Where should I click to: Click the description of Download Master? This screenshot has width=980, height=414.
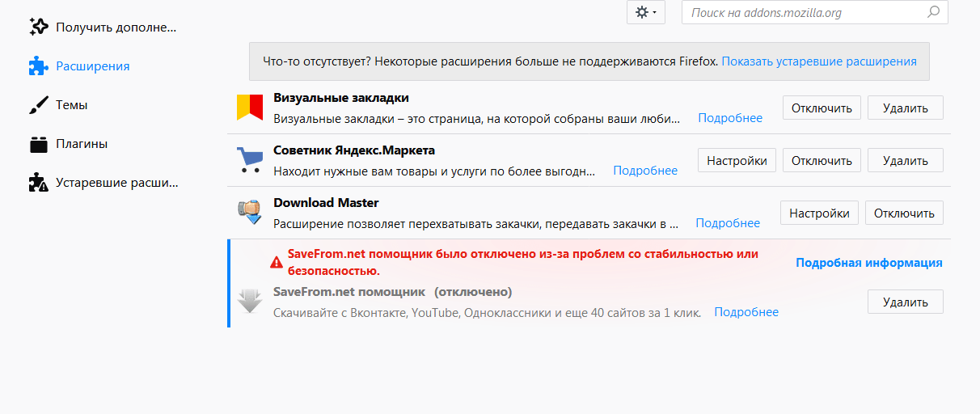476,223
